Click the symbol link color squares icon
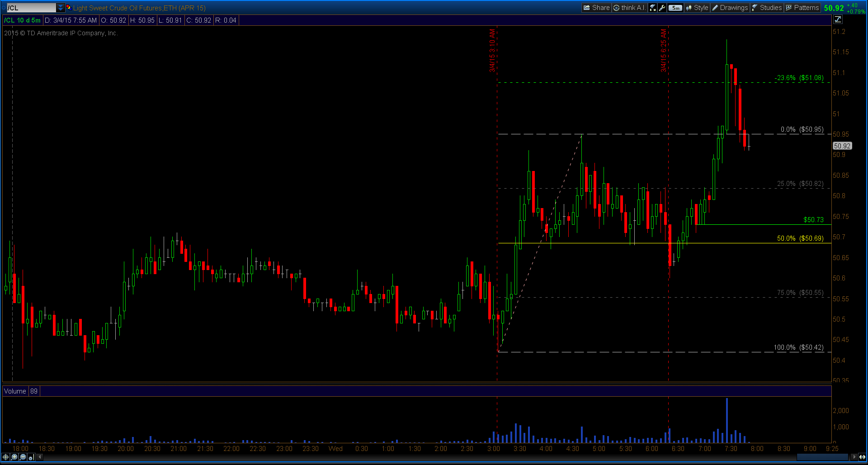This screenshot has width=868, height=465. [x=69, y=8]
